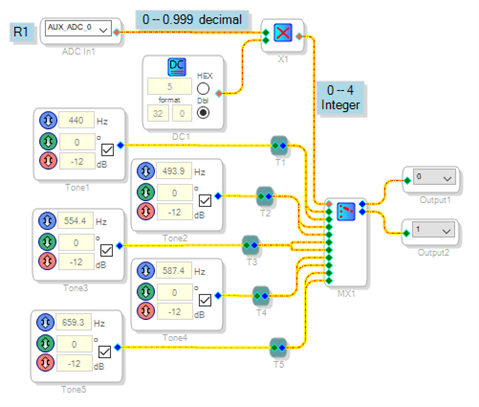
Task: Toggle the Tone2 enable checkbox
Action: click(205, 201)
